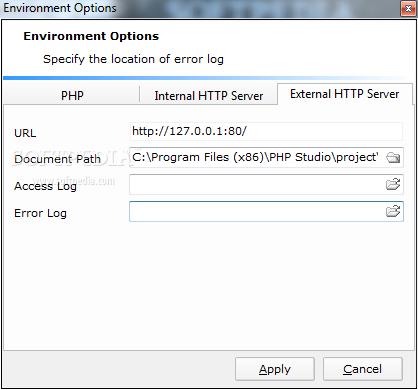
Task: Open the Internal HTTP Server tab
Action: pos(209,96)
